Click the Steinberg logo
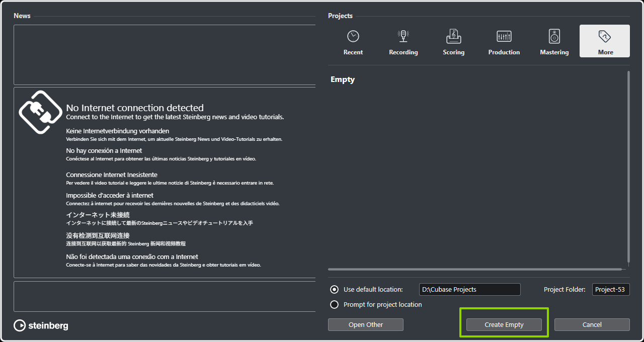This screenshot has width=644, height=342. pos(41,325)
